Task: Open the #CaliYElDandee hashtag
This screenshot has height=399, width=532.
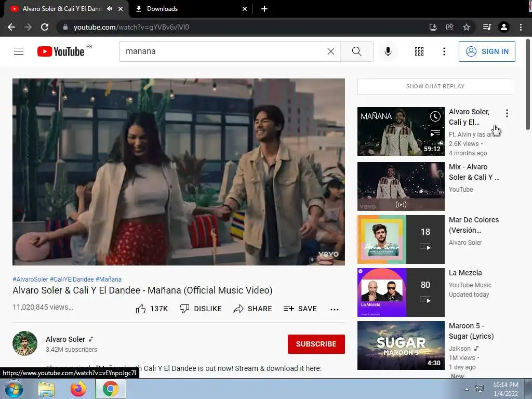Action: [x=72, y=279]
